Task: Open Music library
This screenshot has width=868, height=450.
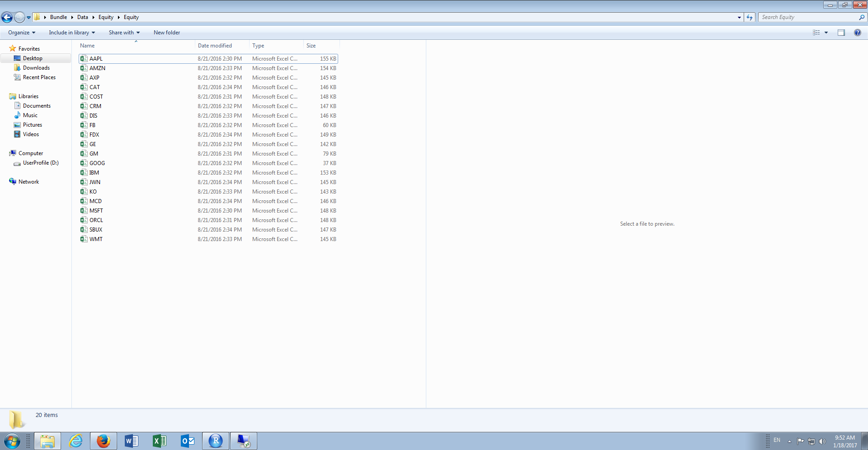Action: tap(30, 115)
